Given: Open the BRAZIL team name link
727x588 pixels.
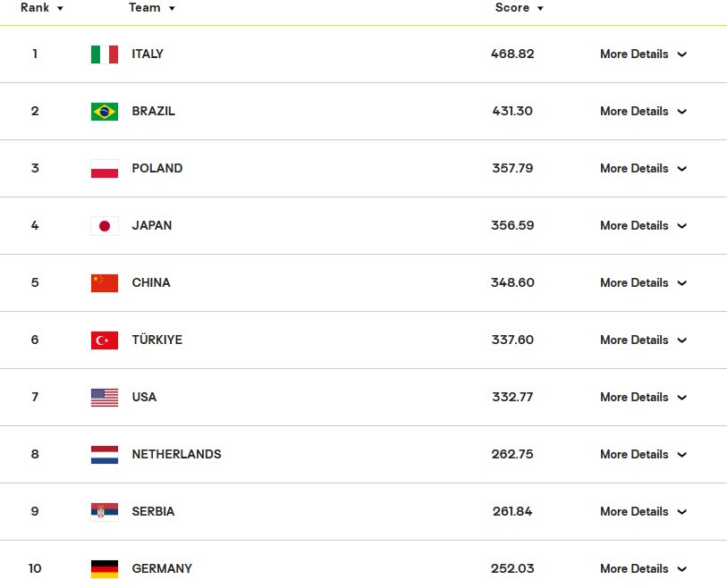Looking at the screenshot, I should tap(154, 111).
